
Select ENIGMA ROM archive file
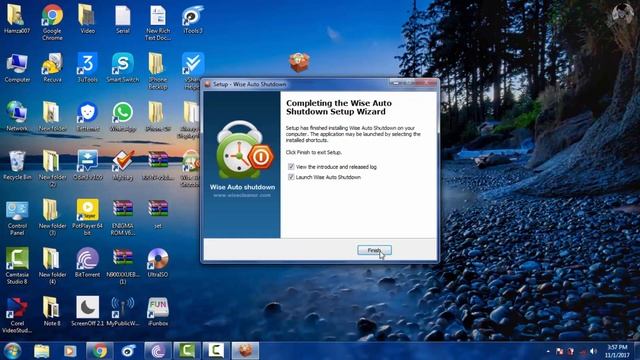coord(122,218)
